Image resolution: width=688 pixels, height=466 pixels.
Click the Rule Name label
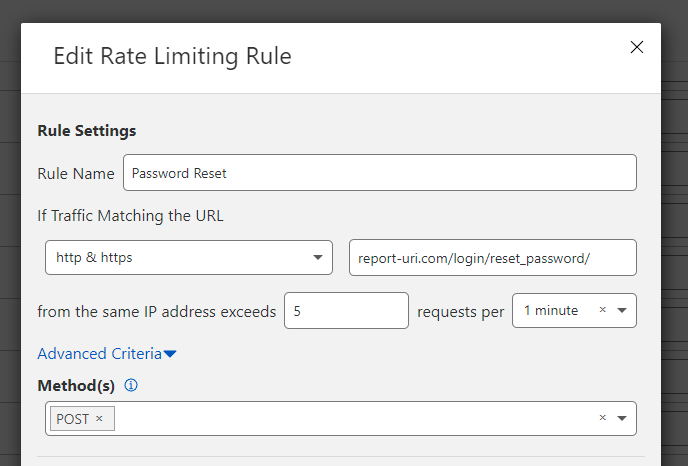click(76, 173)
